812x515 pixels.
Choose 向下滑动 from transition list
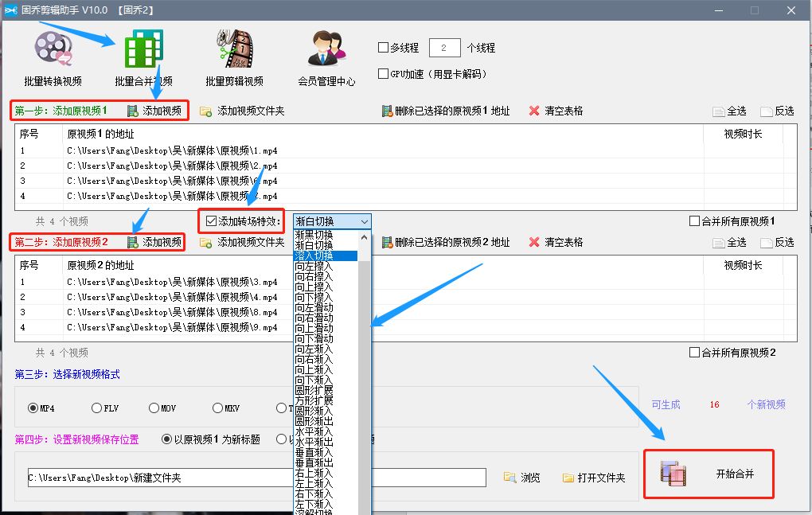pyautogui.click(x=326, y=338)
